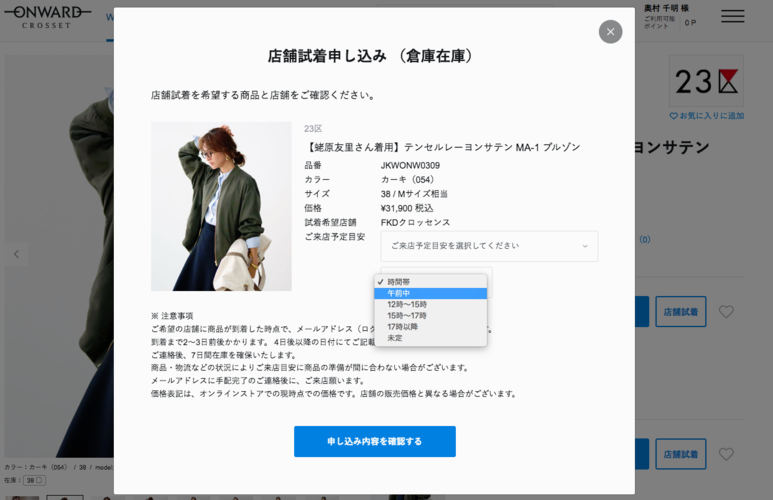Click the lower 店舗試着 button
This screenshot has width=773, height=500.
pyautogui.click(x=680, y=454)
